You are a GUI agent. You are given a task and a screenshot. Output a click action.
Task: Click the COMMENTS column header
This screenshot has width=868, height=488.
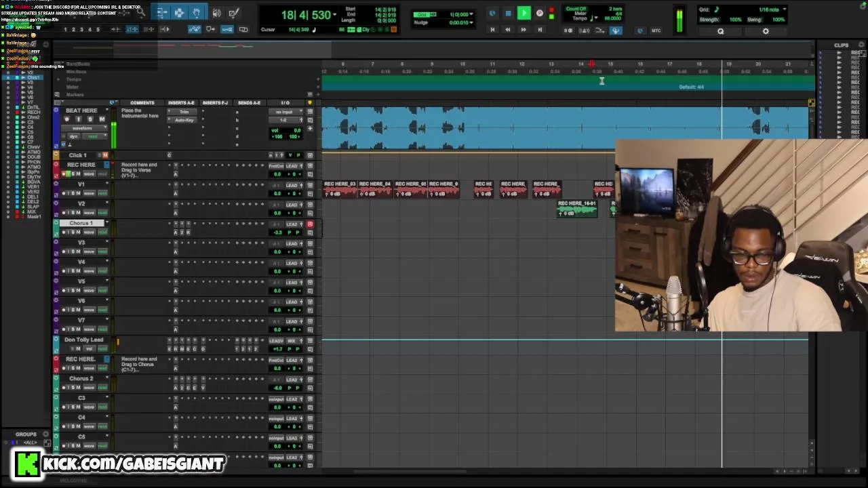coord(142,103)
